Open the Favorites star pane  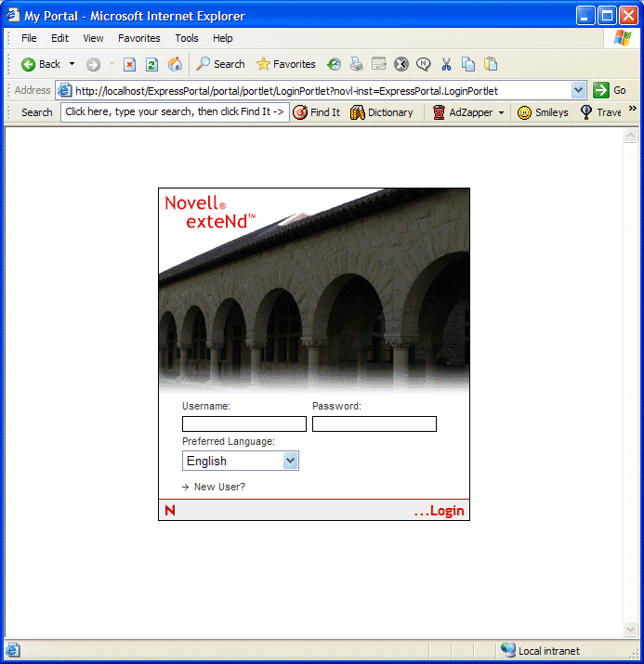[x=286, y=64]
